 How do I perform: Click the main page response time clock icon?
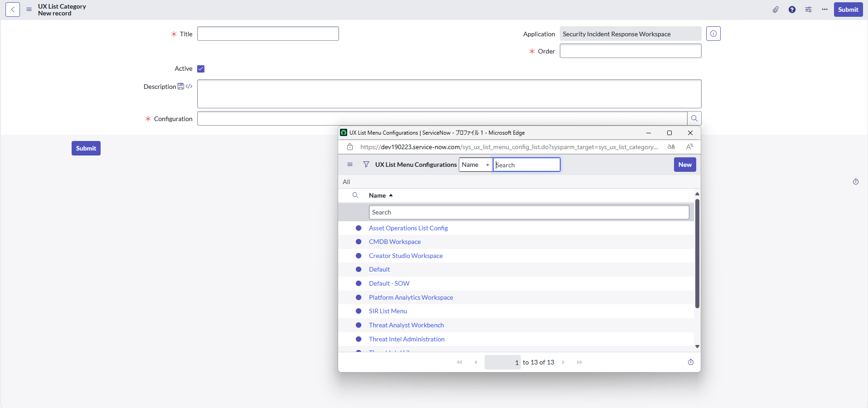[x=856, y=182]
